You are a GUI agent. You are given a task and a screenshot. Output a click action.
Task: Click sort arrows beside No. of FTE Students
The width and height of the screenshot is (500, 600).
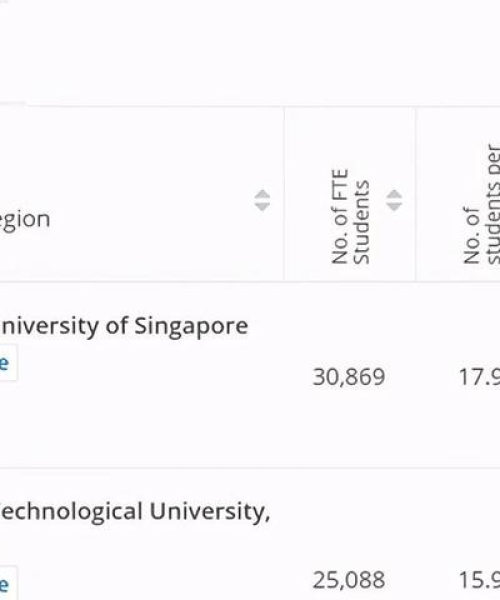(394, 200)
